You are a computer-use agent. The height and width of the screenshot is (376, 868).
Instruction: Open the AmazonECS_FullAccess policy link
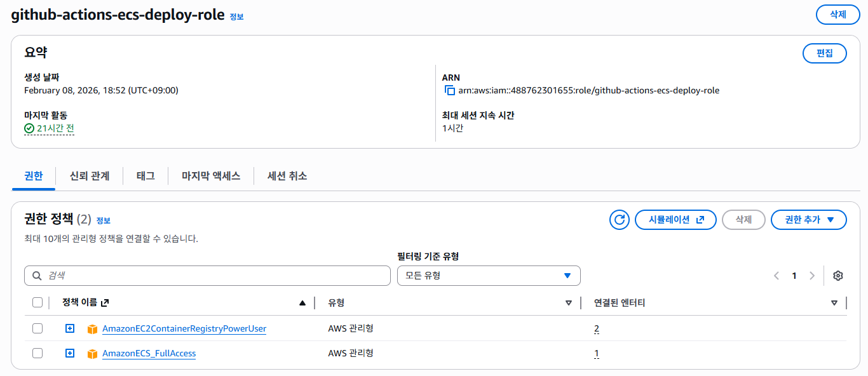(x=149, y=354)
